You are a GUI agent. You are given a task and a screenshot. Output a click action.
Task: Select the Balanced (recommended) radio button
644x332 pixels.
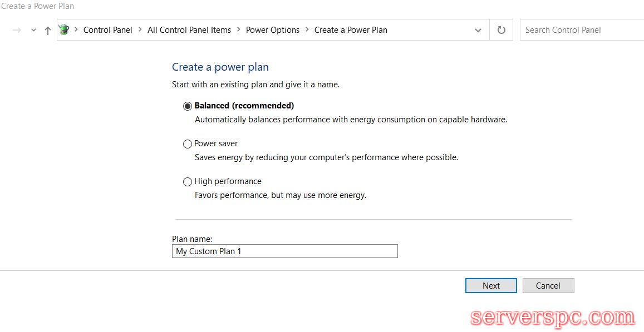click(x=188, y=106)
